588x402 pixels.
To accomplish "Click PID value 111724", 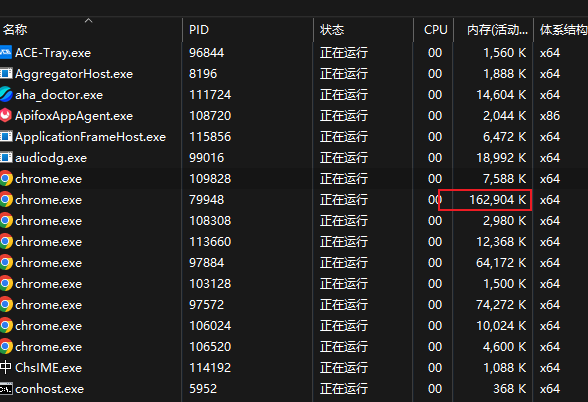I will [210, 95].
